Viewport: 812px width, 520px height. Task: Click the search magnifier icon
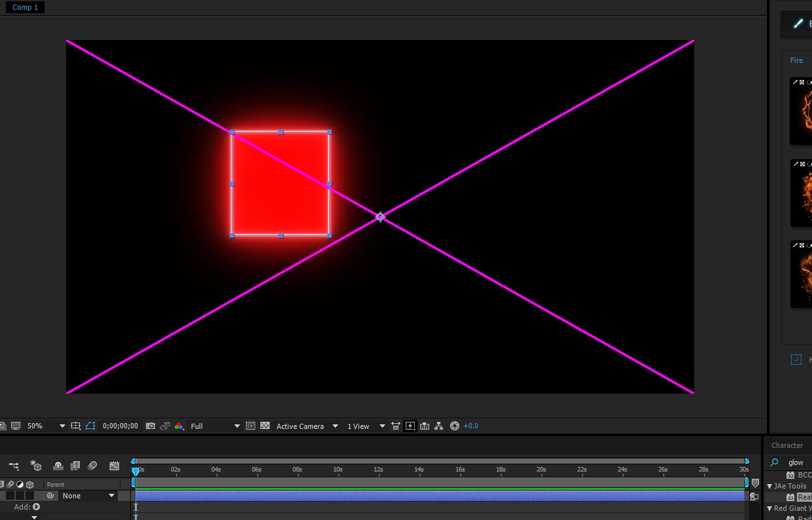(775, 462)
